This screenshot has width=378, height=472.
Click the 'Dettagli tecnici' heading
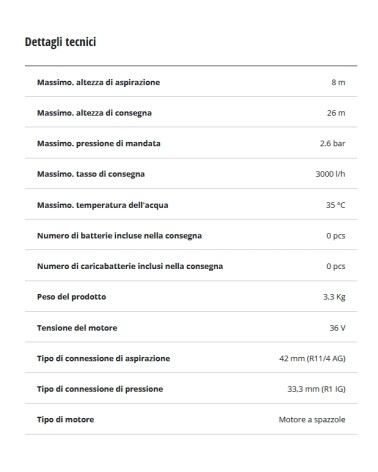pyautogui.click(x=60, y=42)
